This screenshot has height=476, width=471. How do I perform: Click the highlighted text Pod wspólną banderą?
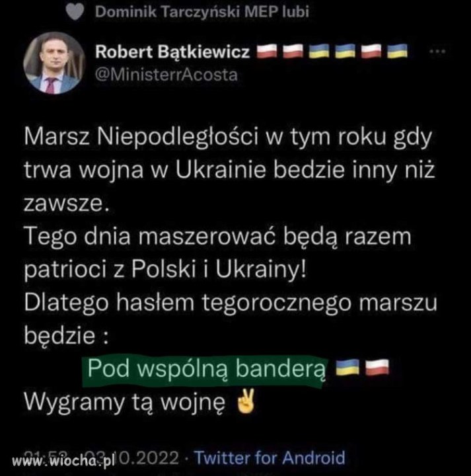tap(206, 368)
